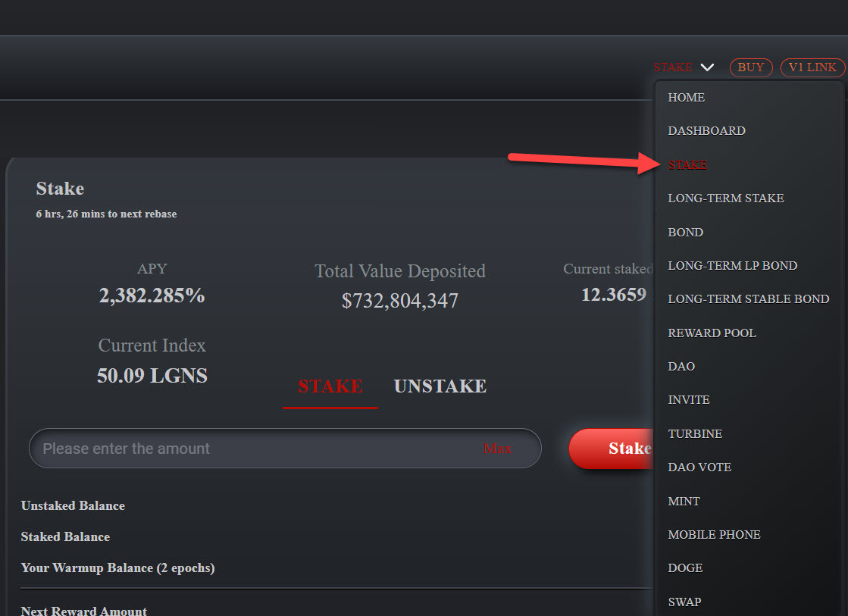The height and width of the screenshot is (616, 848).
Task: Select BOND menu entry
Action: point(685,233)
